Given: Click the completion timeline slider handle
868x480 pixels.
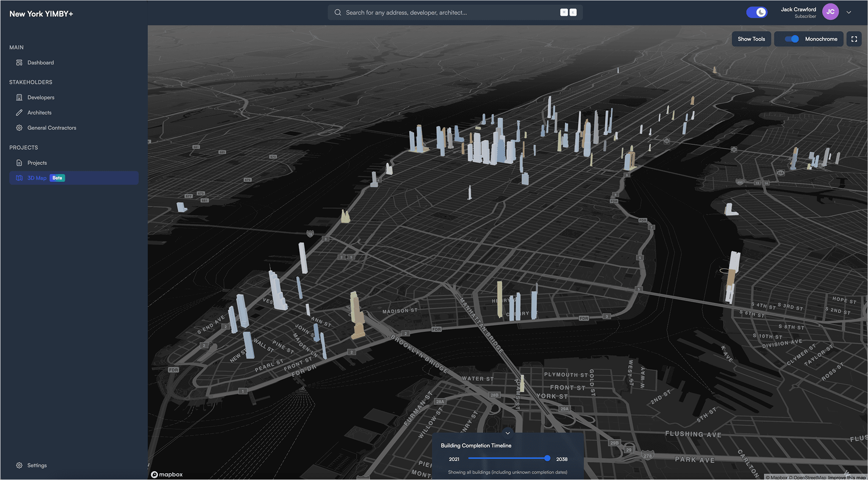Looking at the screenshot, I should [x=547, y=458].
